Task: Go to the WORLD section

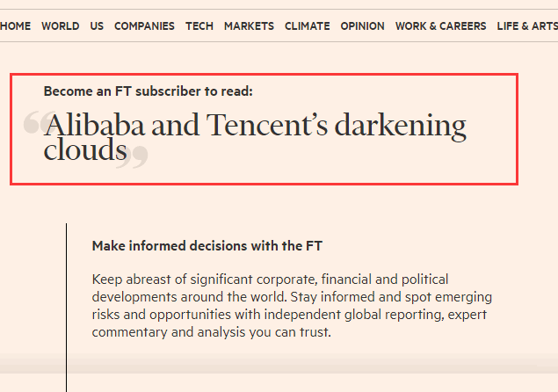Action: point(60,26)
